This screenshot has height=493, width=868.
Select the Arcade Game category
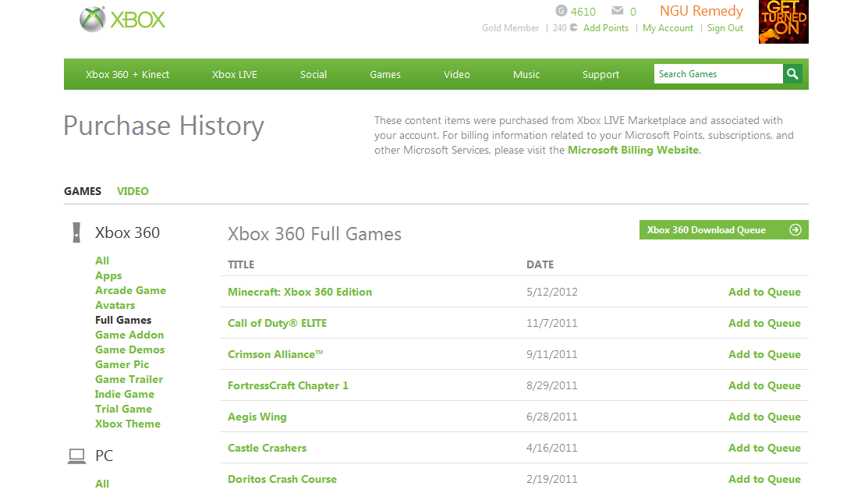click(x=130, y=290)
